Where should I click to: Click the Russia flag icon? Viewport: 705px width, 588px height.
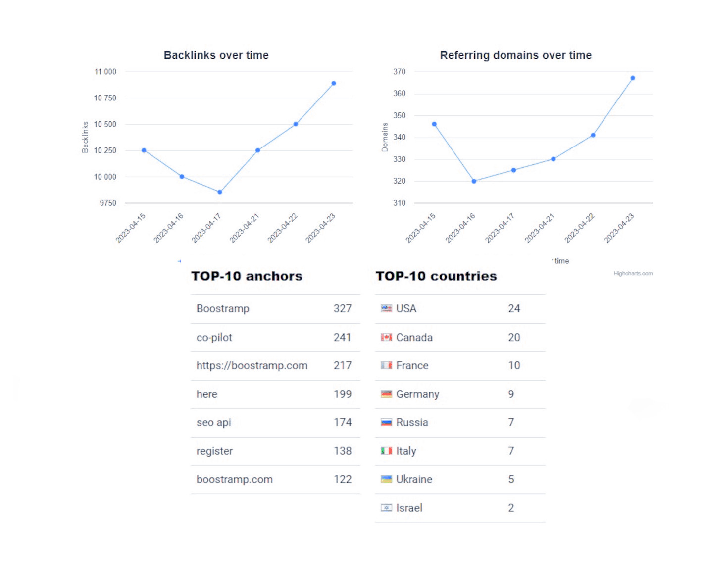[386, 422]
